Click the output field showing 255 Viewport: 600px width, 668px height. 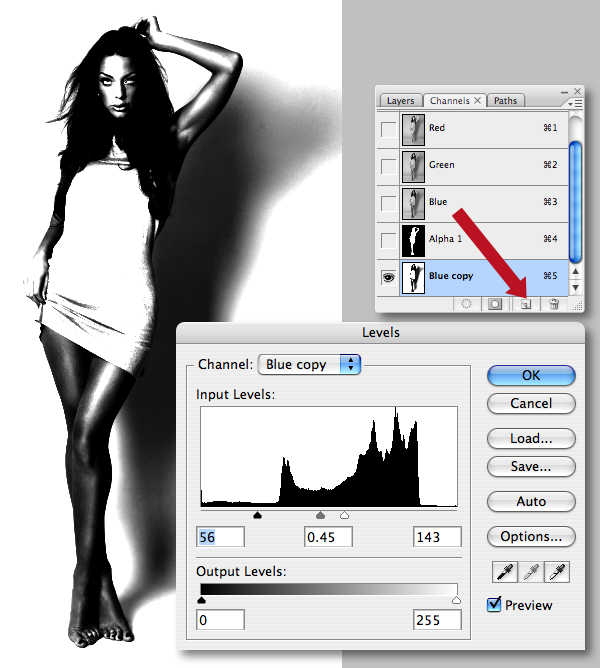437,620
